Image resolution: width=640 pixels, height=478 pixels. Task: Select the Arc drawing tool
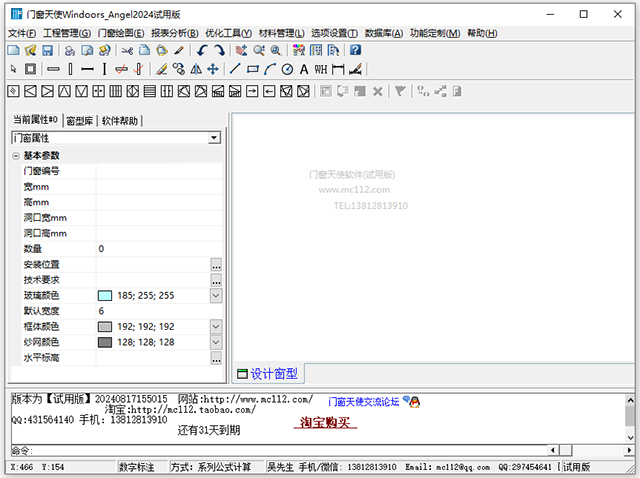tap(270, 69)
